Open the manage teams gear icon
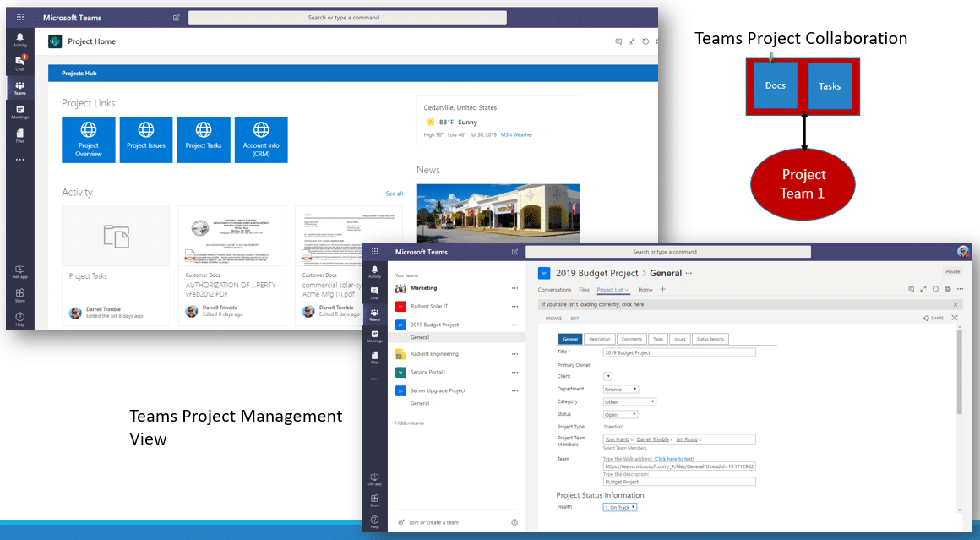The image size is (980, 540). [x=514, y=522]
